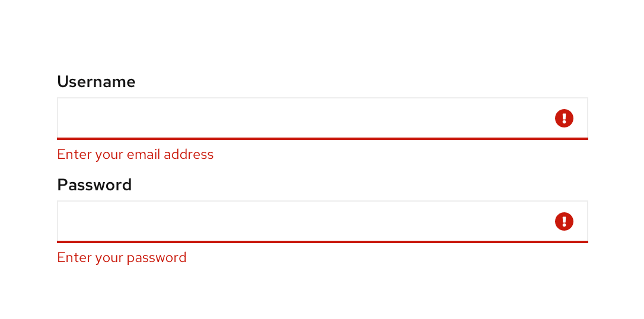Viewport: 644px width, 319px height.
Task: Click the error icon in Username field
Action: [564, 118]
